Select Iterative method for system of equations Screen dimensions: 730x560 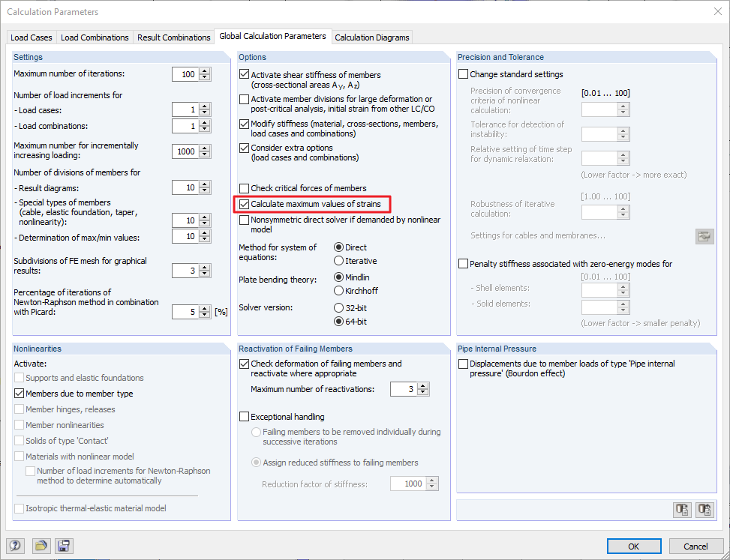pyautogui.click(x=337, y=261)
